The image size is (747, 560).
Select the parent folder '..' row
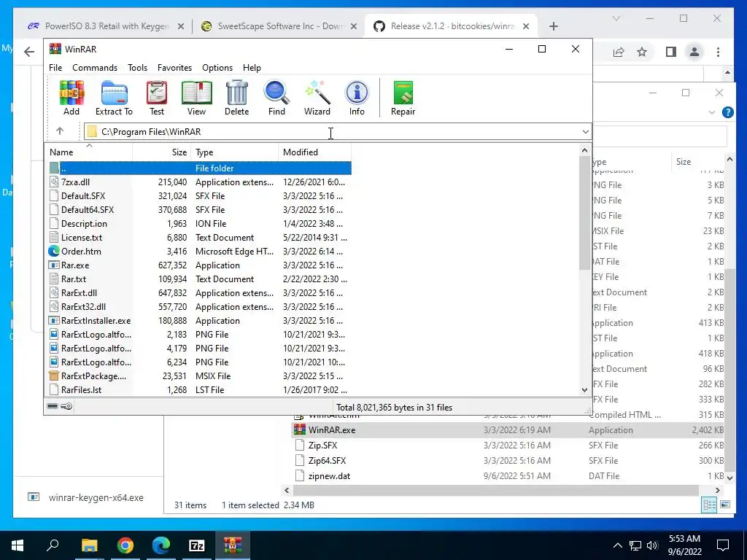tap(200, 168)
